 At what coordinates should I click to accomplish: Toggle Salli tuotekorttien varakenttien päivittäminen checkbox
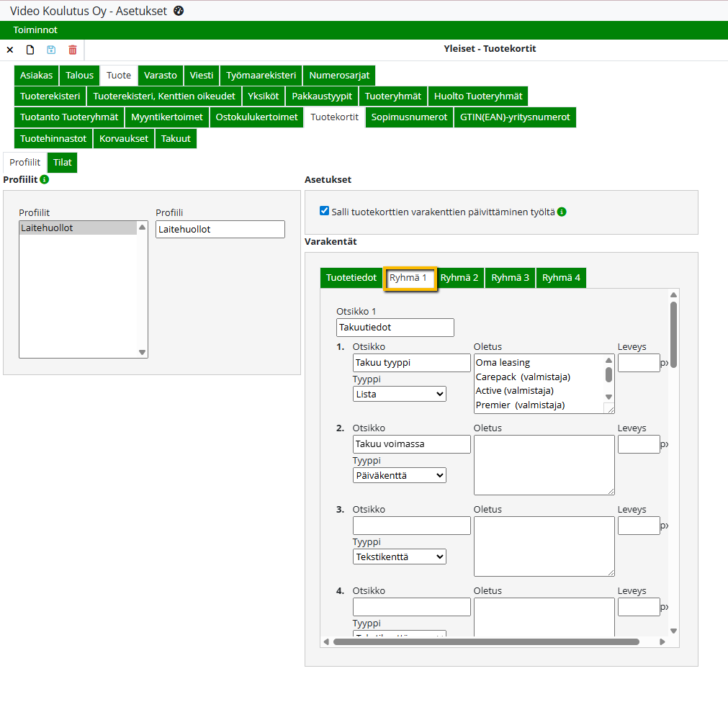click(324, 211)
